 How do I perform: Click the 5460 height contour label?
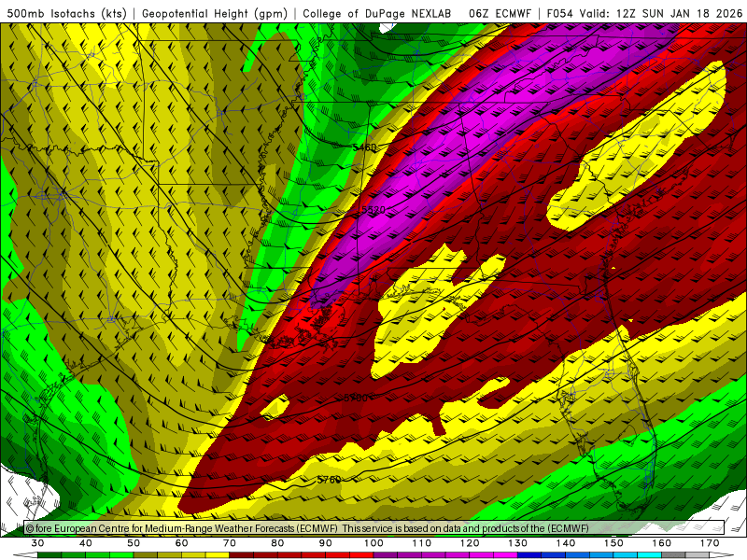click(364, 147)
